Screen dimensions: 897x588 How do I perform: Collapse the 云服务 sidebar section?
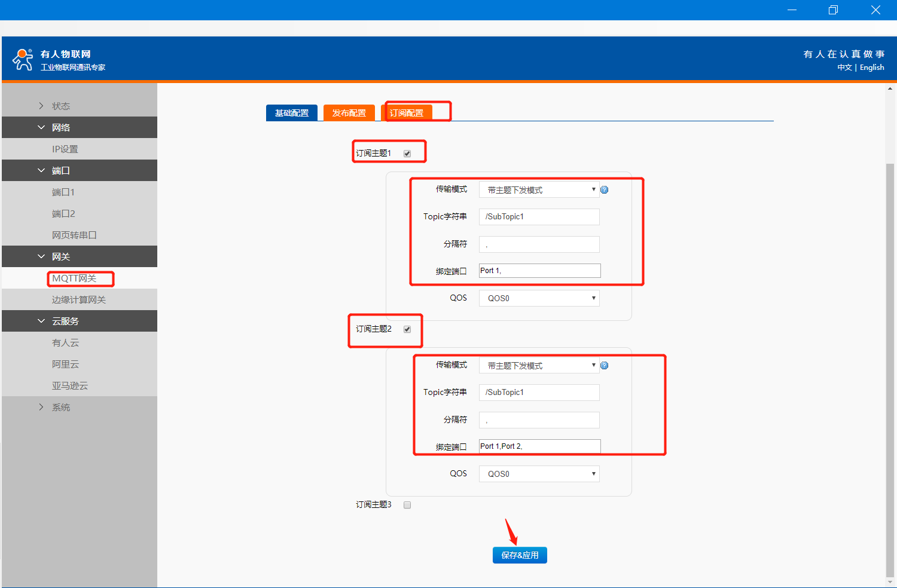tap(65, 321)
